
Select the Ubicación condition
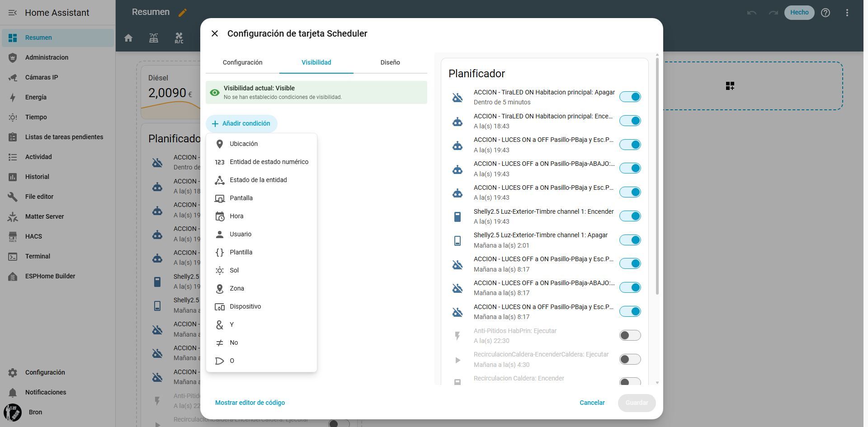pos(261,144)
